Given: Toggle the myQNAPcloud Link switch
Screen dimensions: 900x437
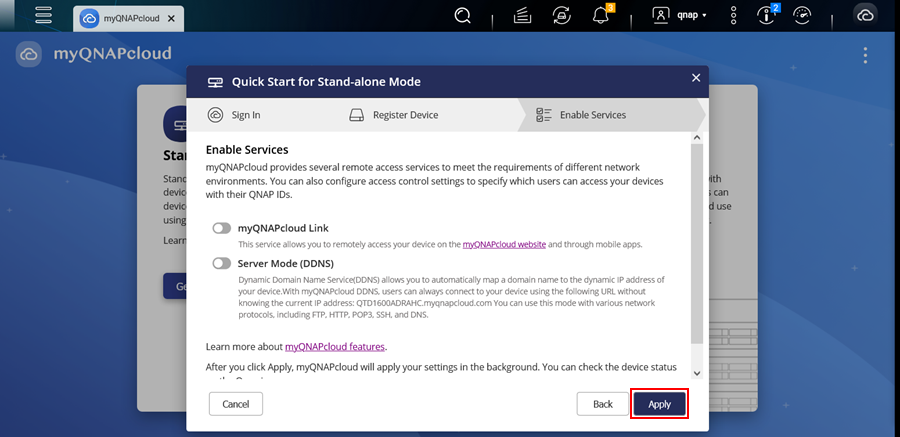Looking at the screenshot, I should [x=222, y=228].
